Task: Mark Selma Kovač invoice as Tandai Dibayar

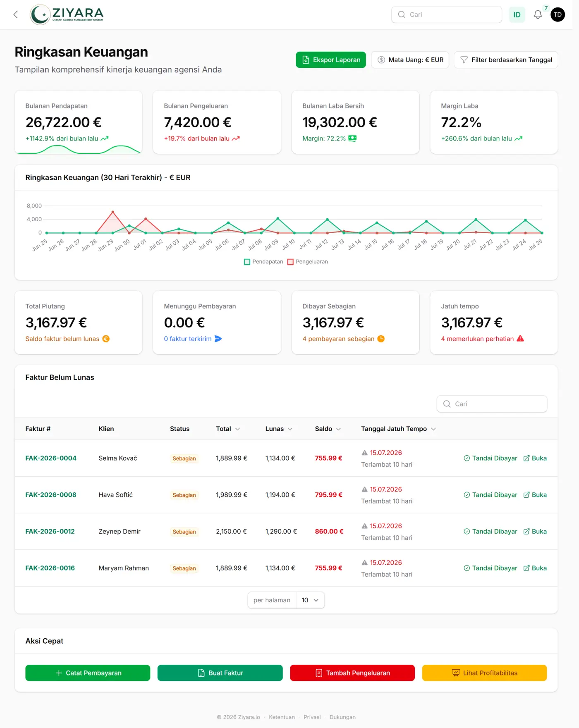Action: (490, 458)
